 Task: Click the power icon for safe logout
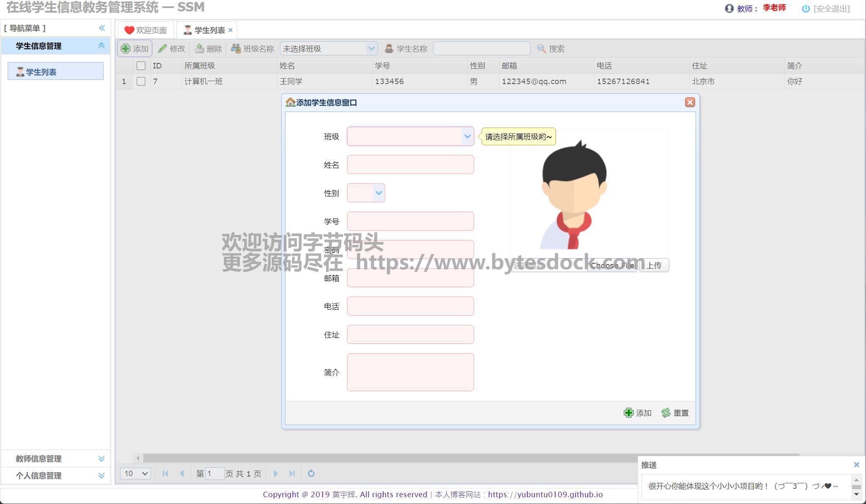pyautogui.click(x=806, y=8)
